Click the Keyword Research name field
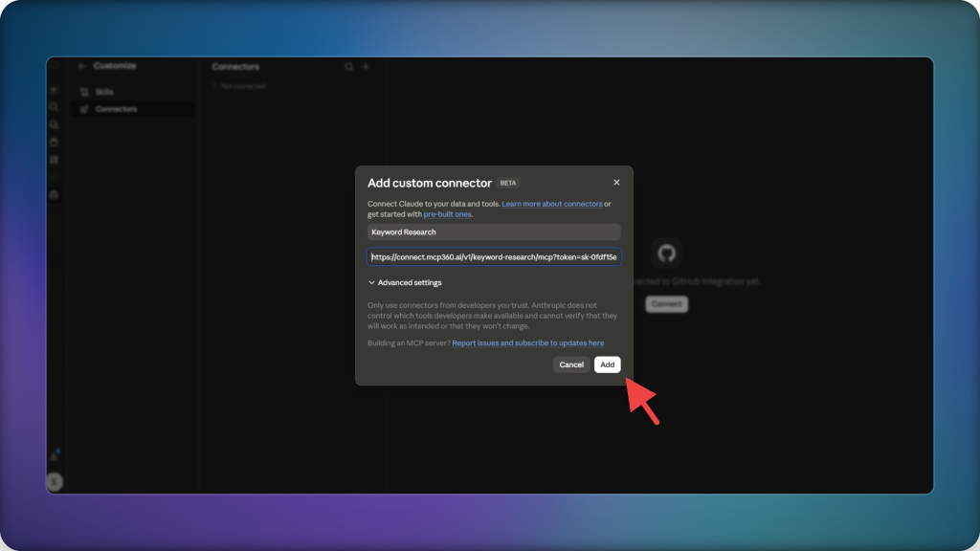This screenshot has width=980, height=551. (x=494, y=231)
